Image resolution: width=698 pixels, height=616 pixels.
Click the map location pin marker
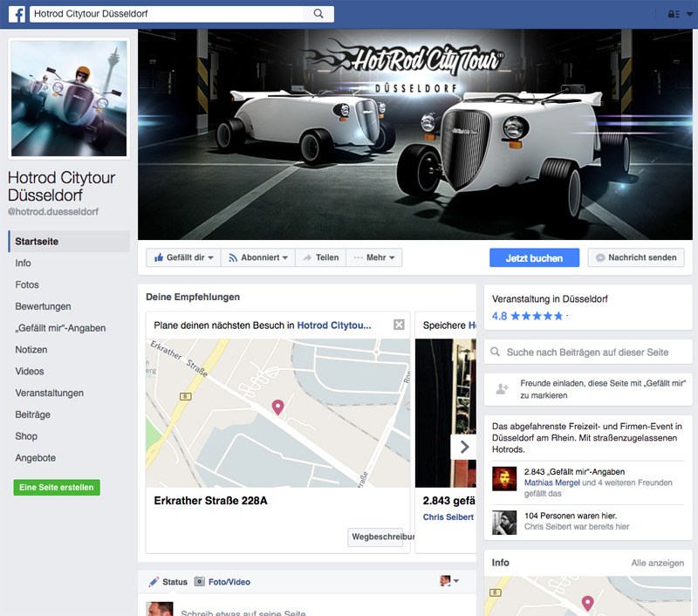[278, 407]
